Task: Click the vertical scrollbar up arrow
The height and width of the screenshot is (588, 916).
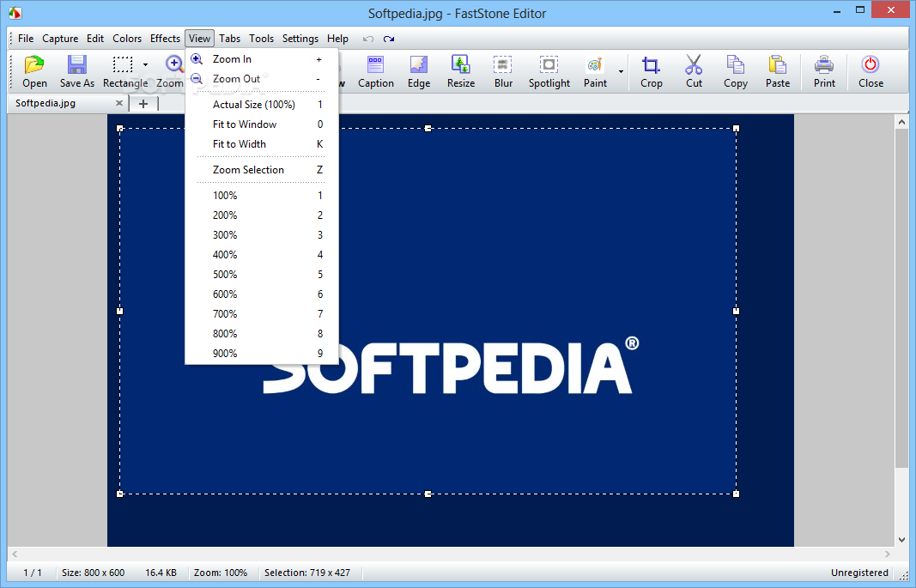Action: click(x=901, y=122)
